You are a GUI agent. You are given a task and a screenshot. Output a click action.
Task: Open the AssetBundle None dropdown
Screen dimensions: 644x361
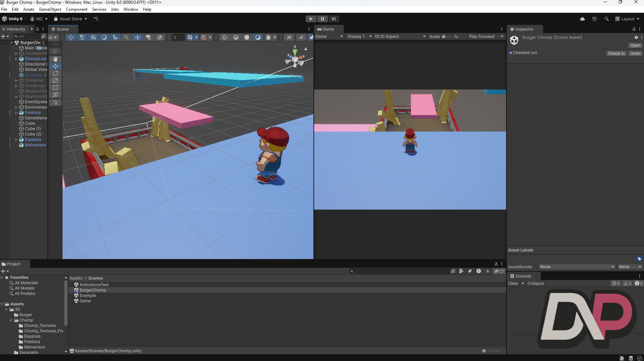[577, 267]
